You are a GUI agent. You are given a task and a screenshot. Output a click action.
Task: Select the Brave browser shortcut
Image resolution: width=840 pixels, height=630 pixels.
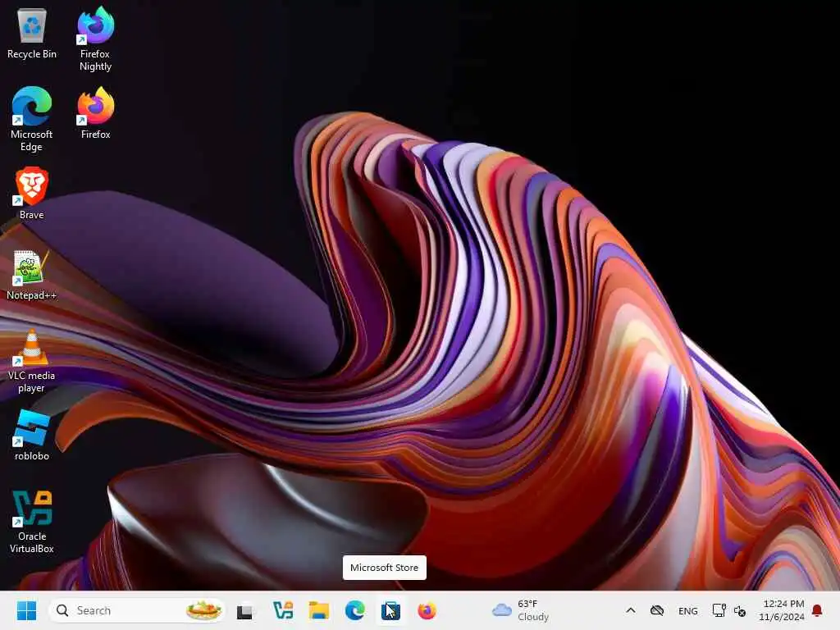(x=32, y=194)
